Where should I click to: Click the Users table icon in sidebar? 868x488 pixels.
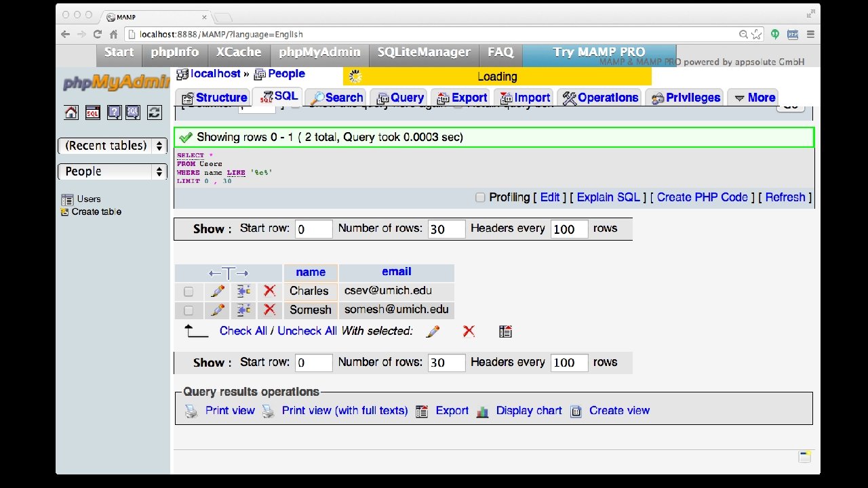coord(67,199)
